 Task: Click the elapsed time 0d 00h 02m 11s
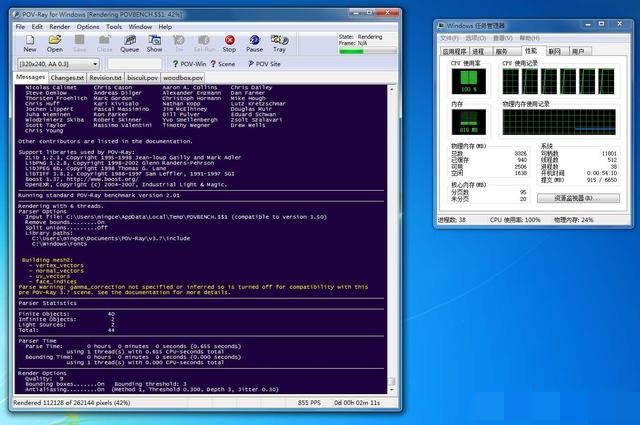pyautogui.click(x=357, y=403)
